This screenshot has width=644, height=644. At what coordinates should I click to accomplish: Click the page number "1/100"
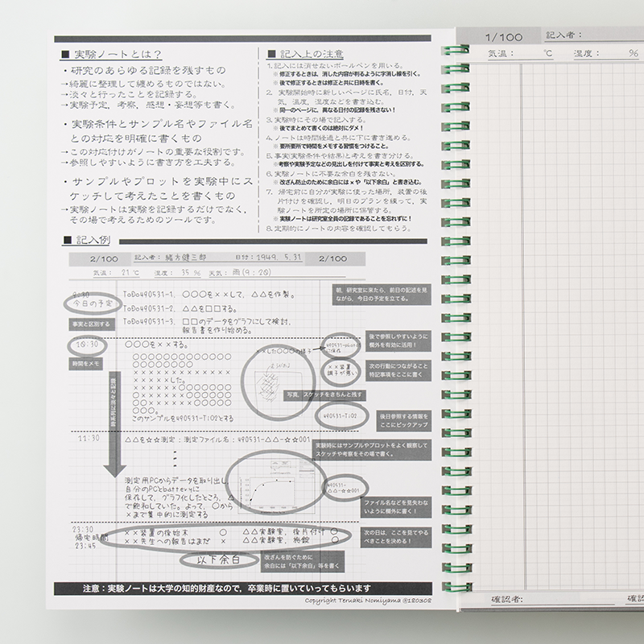click(x=504, y=37)
